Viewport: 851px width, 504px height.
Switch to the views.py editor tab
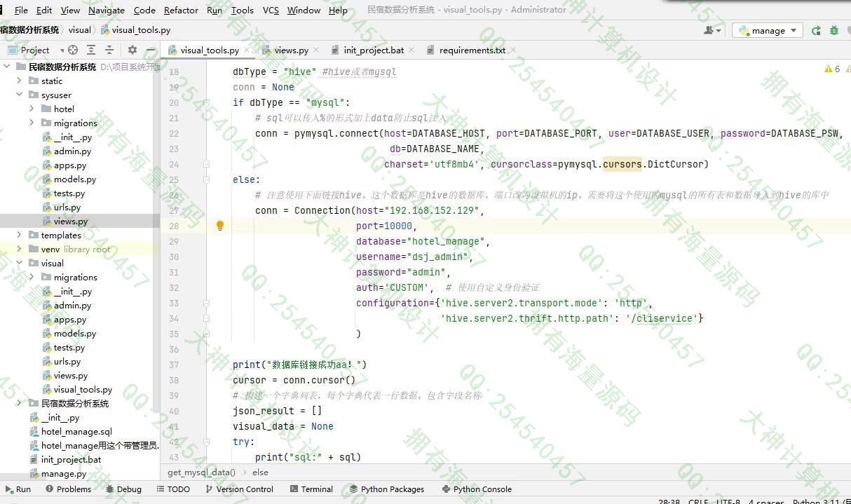click(291, 50)
